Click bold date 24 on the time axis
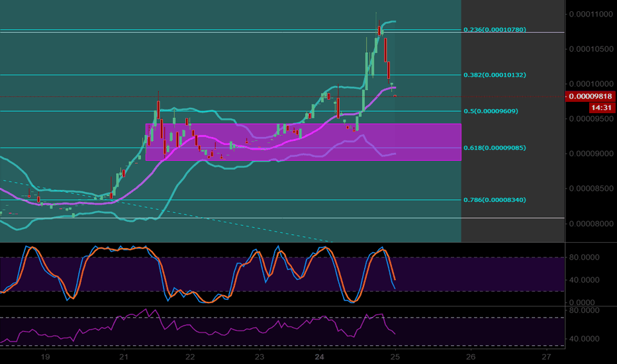617x364 pixels. [320, 357]
